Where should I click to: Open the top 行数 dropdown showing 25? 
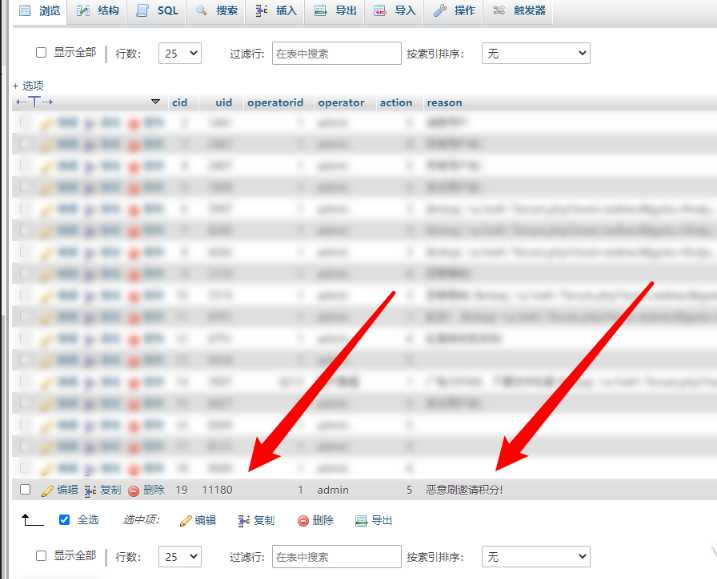point(180,53)
